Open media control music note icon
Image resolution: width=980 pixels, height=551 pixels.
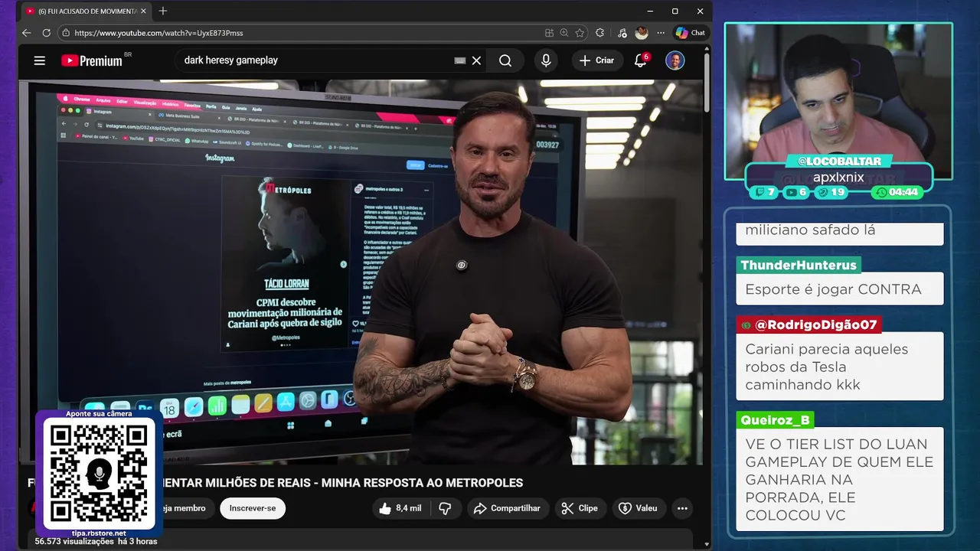pyautogui.click(x=622, y=33)
